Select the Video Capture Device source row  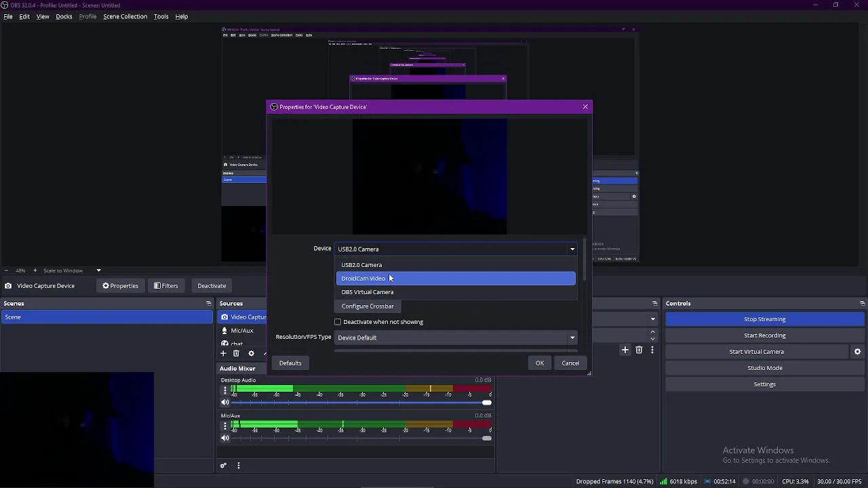click(x=243, y=317)
